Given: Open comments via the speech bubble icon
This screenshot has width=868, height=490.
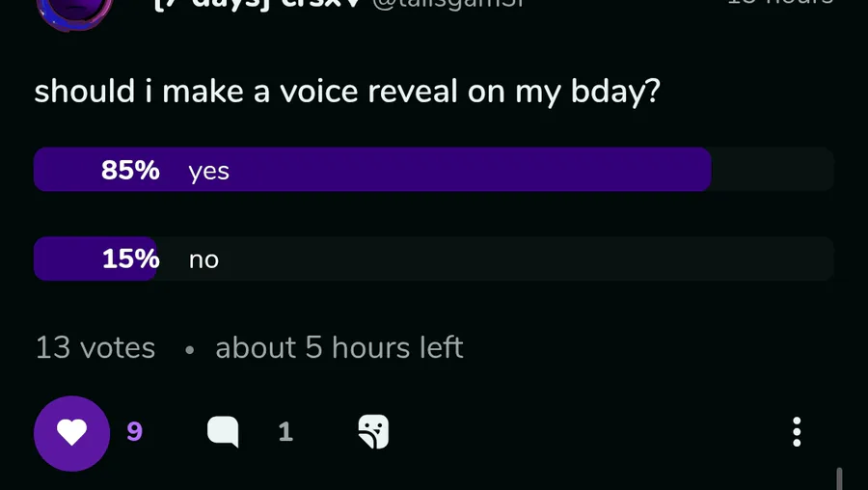Looking at the screenshot, I should [223, 432].
